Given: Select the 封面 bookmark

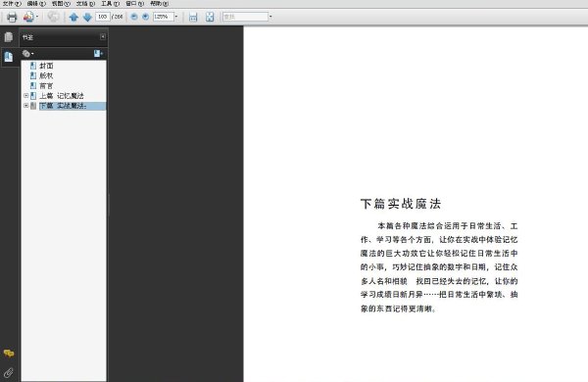Looking at the screenshot, I should tap(46, 66).
